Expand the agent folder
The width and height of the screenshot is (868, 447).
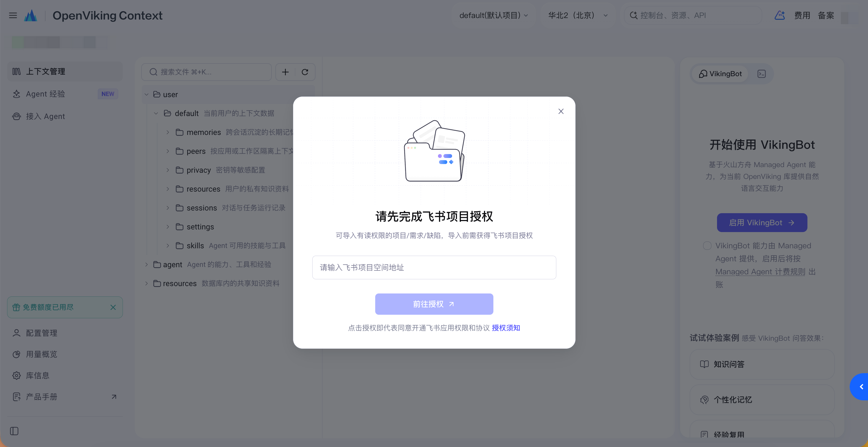(x=147, y=265)
